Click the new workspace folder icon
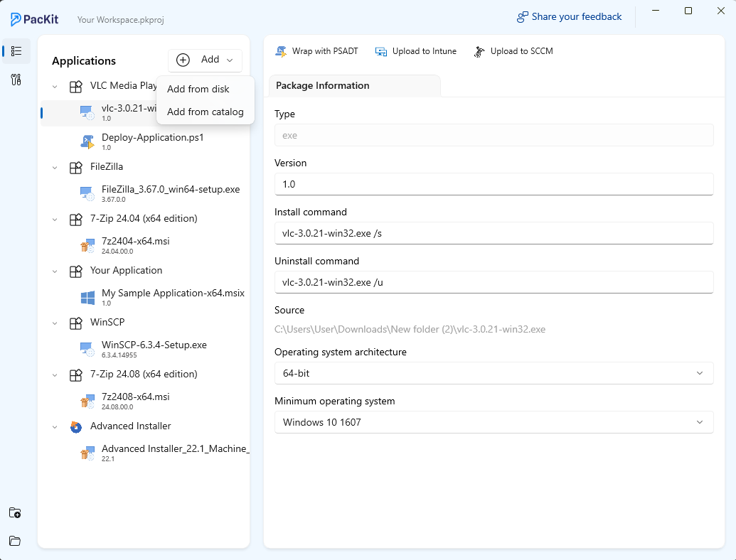Viewport: 736px width, 560px height. coord(15,512)
